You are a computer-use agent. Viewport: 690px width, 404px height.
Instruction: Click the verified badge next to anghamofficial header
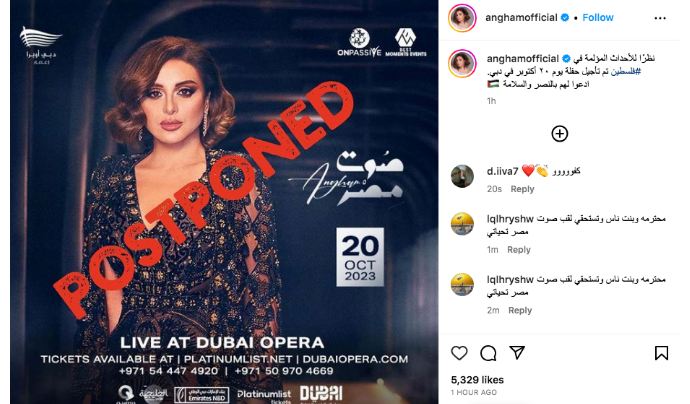pos(565,18)
